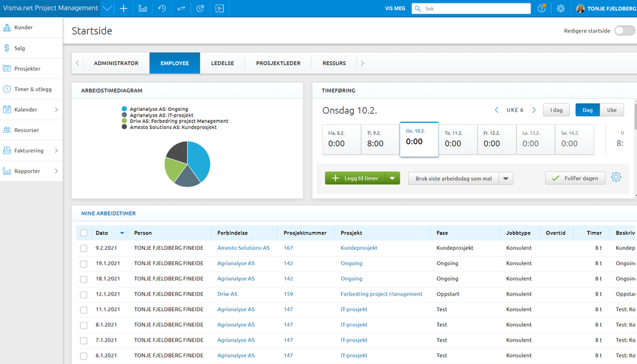Click the Kalender icon in sidebar
Image resolution: width=637 pixels, height=364 pixels.
[7, 109]
